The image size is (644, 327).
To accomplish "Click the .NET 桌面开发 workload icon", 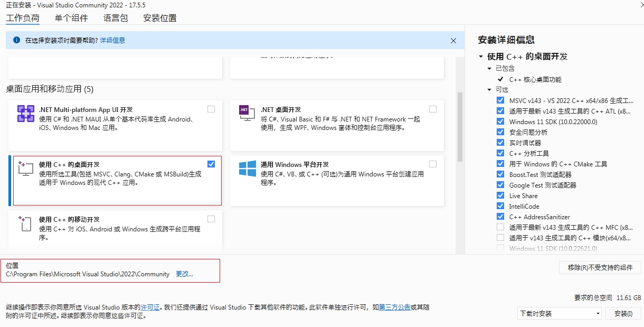I will (247, 114).
